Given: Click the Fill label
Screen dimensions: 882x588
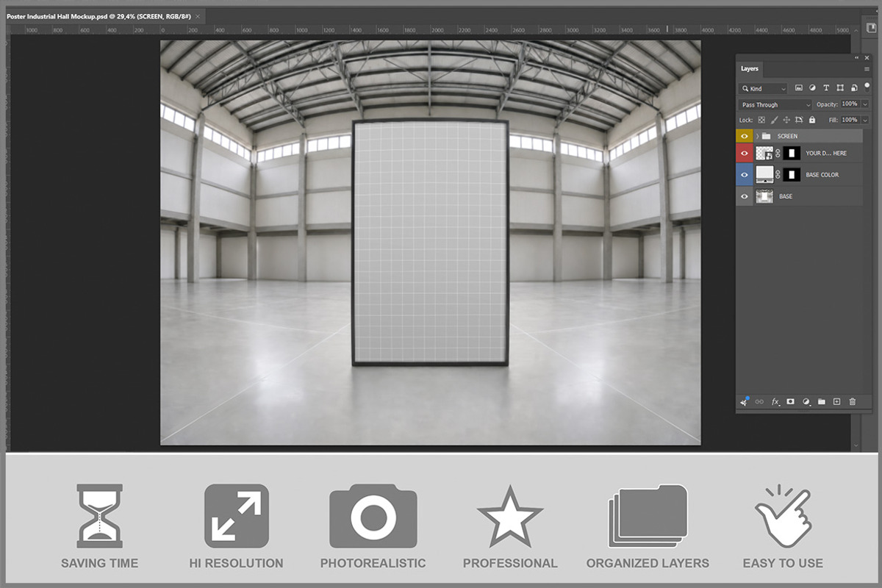Looking at the screenshot, I should (x=833, y=120).
